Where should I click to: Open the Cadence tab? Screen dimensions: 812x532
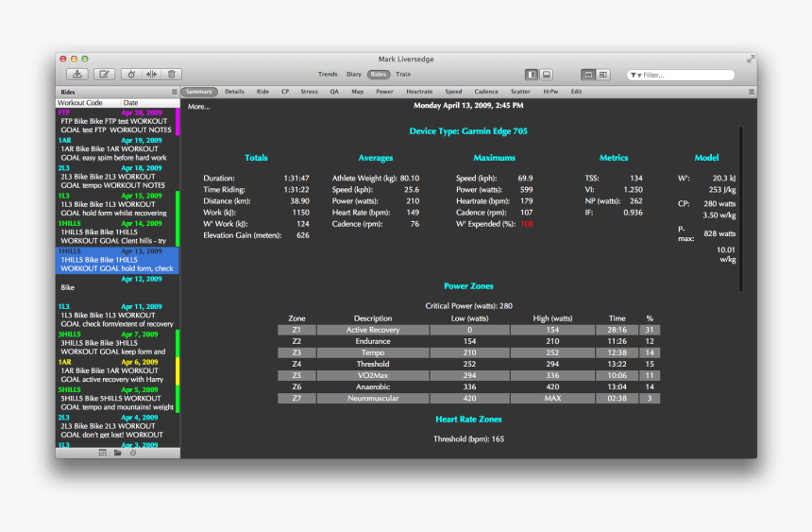click(486, 92)
